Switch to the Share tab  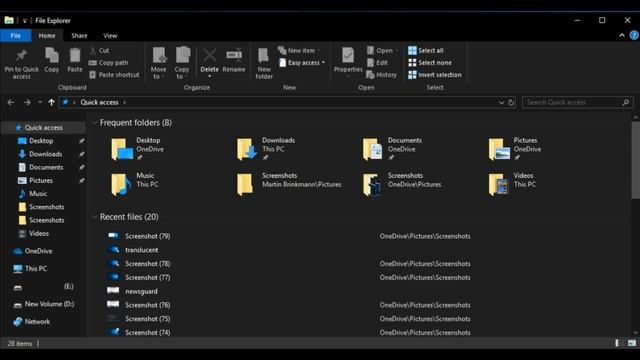click(79, 36)
